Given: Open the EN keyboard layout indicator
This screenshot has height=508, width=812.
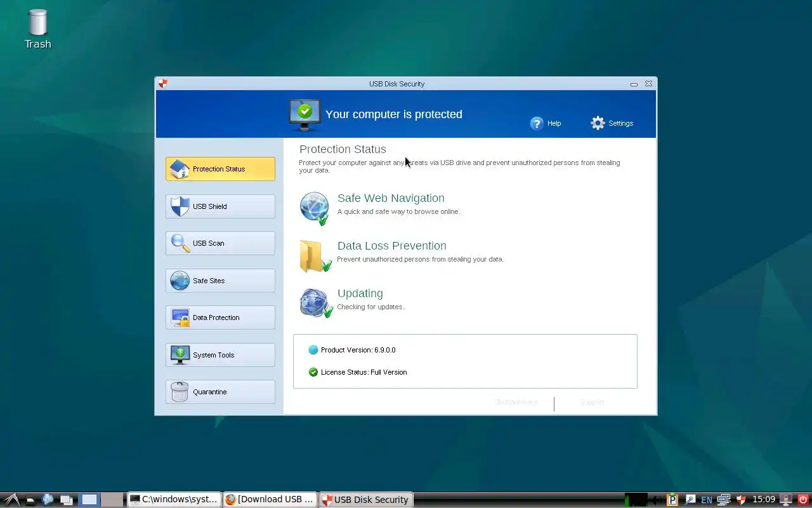Looking at the screenshot, I should [x=706, y=500].
